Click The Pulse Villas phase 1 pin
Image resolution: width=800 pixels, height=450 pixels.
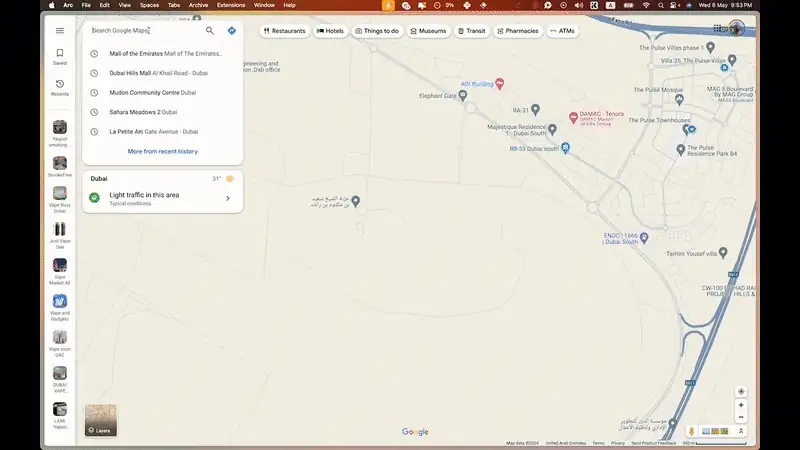pos(710,47)
